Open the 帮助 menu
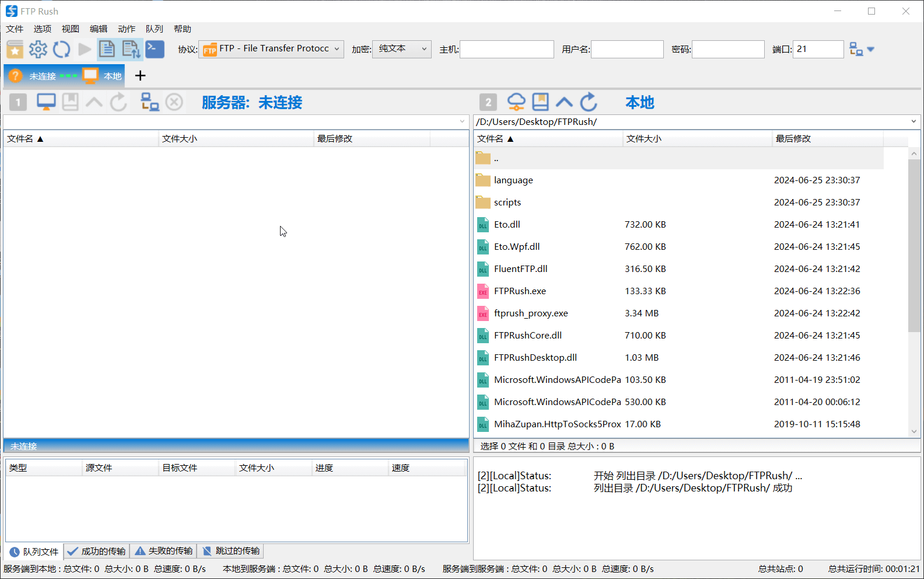The image size is (924, 579). [183, 29]
